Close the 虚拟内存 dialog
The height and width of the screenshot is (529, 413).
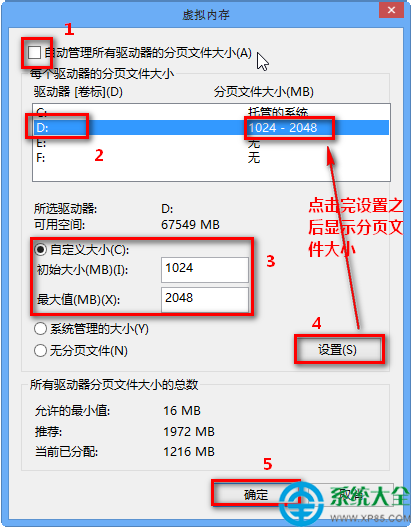point(391,10)
